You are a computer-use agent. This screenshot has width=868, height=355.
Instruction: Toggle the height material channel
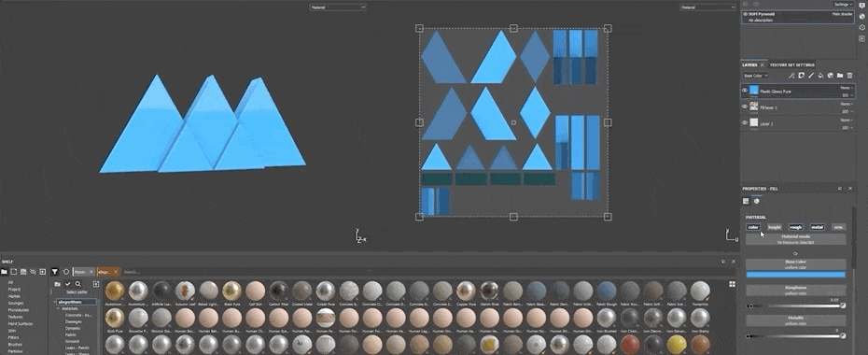click(x=775, y=227)
